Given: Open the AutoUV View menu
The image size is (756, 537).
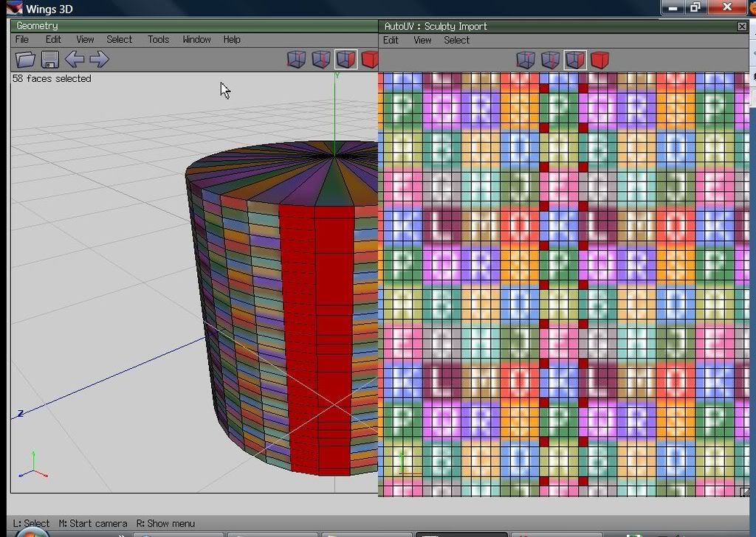Looking at the screenshot, I should [x=422, y=40].
